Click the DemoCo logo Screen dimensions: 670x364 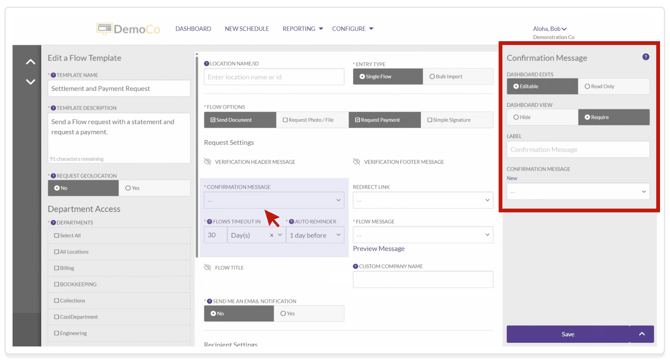point(129,29)
